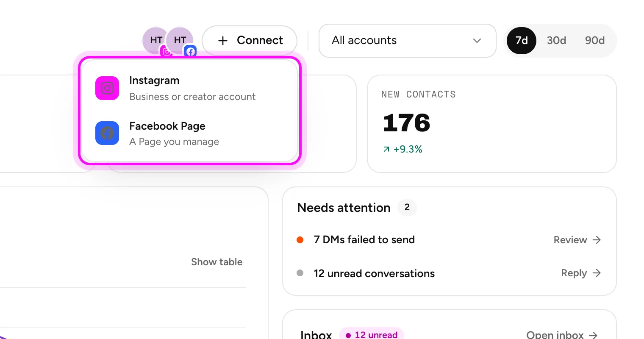
Task: Open the HT avatar with Instagram badge
Action: [156, 40]
